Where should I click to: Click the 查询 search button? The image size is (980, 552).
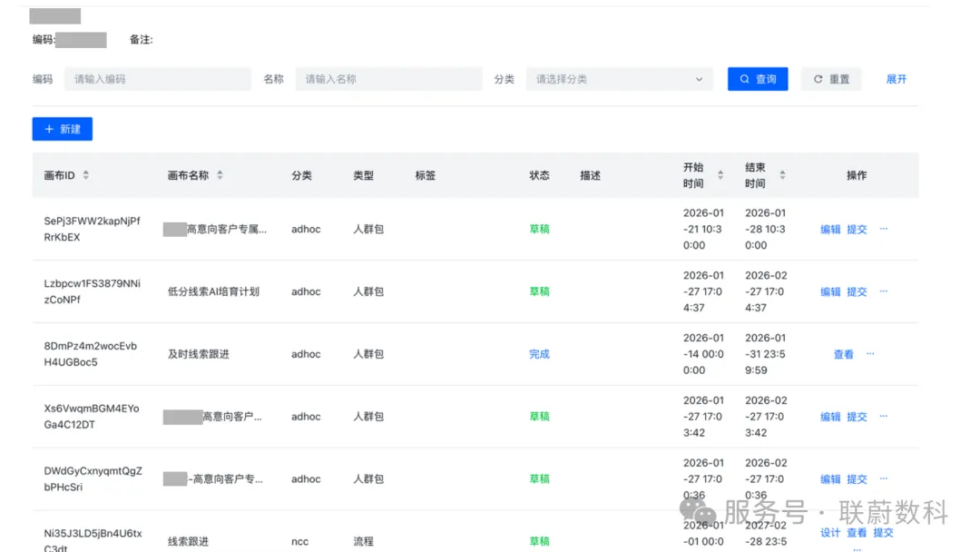pos(758,79)
